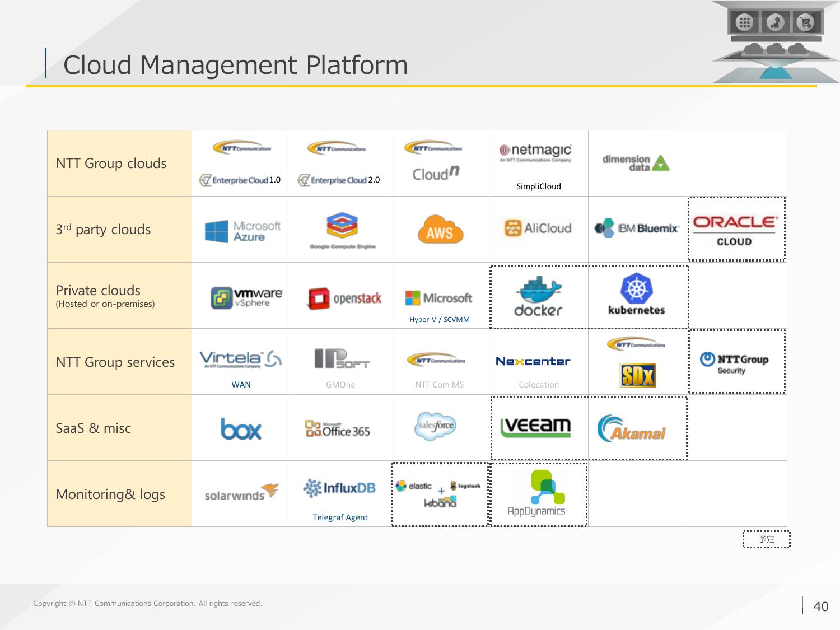This screenshot has height=630, width=840.
Task: Select the AliCloud logo
Action: click(x=538, y=228)
